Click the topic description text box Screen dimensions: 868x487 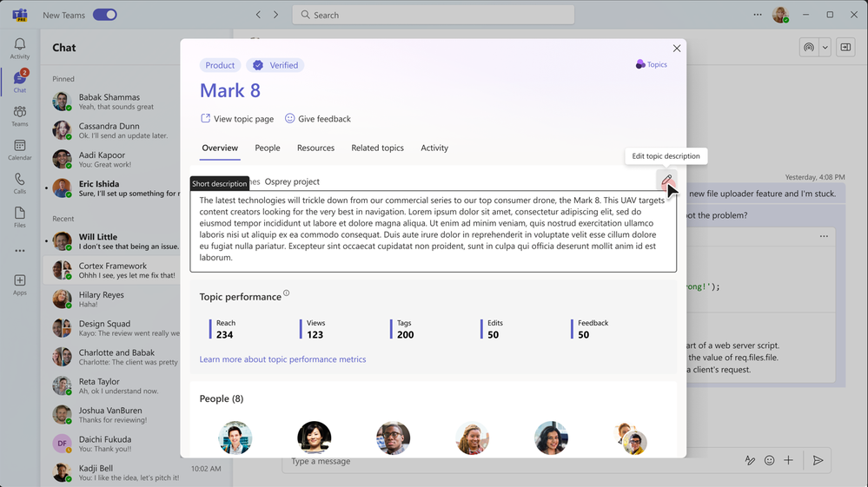(433, 231)
